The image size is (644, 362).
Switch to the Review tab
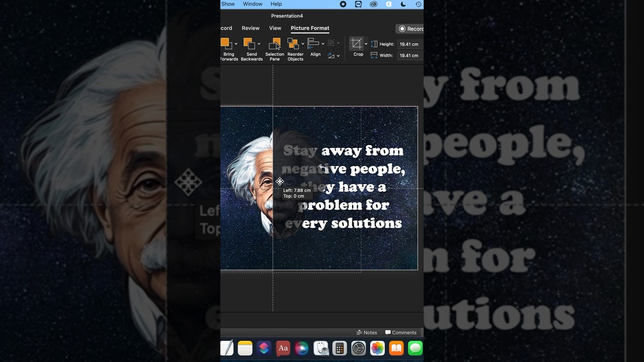tap(251, 28)
